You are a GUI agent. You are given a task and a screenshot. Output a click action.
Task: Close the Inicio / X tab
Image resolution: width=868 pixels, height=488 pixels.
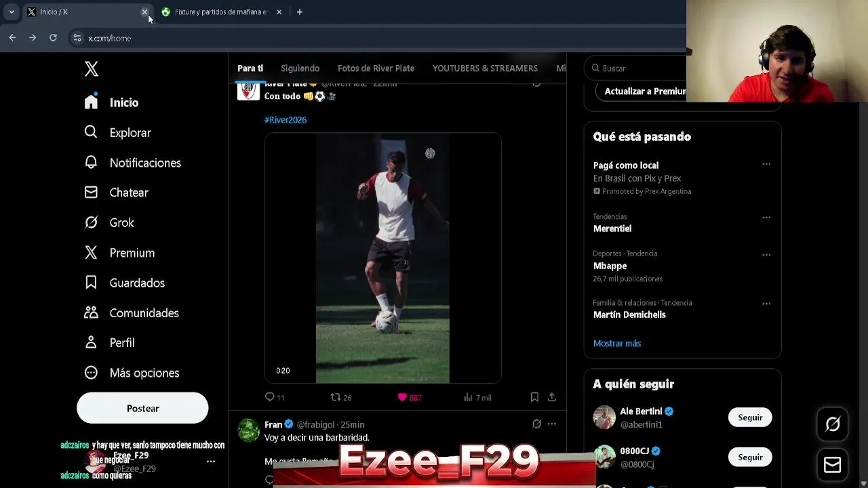(x=144, y=12)
